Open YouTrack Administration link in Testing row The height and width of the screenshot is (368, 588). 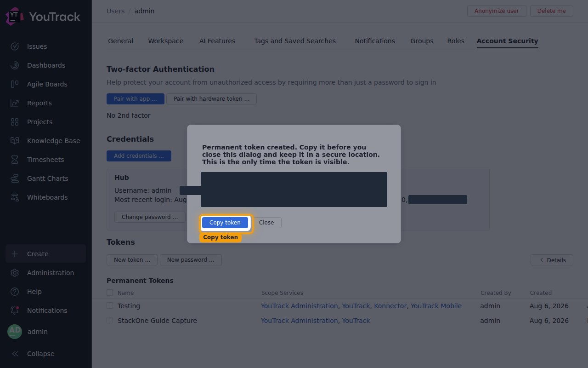point(300,306)
